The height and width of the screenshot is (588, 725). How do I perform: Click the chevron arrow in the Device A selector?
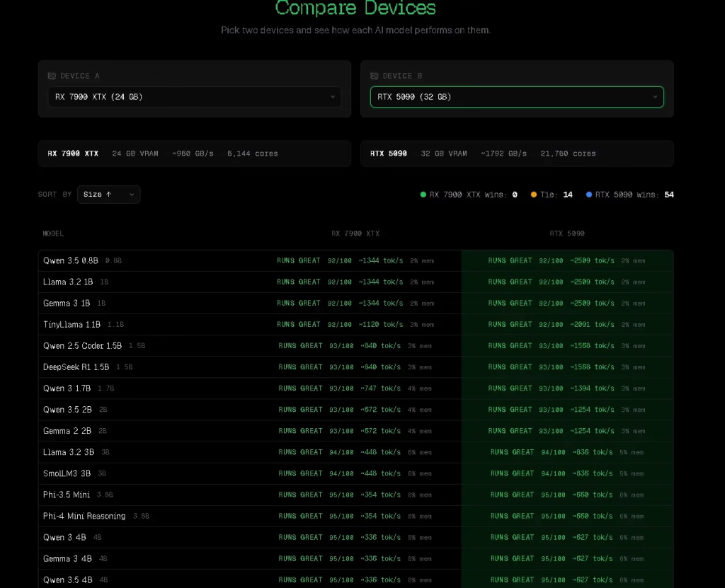333,97
